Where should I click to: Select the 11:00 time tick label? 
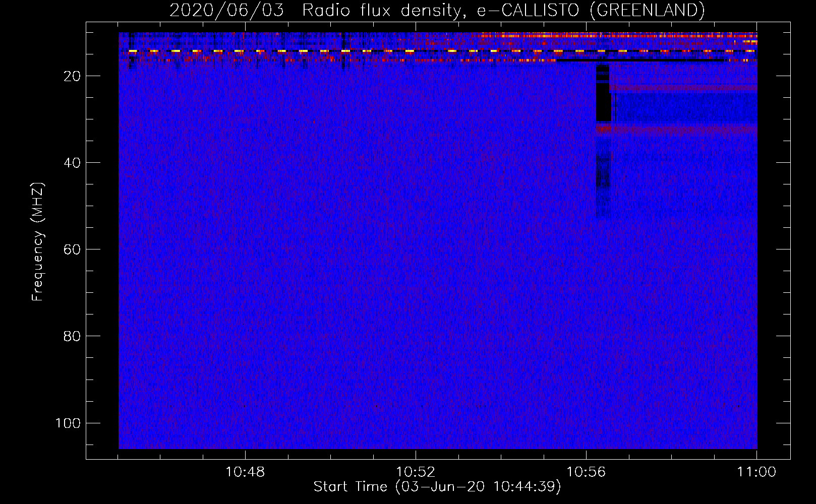(756, 472)
